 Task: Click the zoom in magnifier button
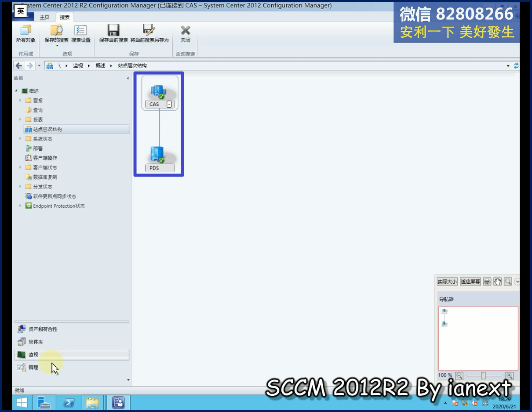coord(510,376)
